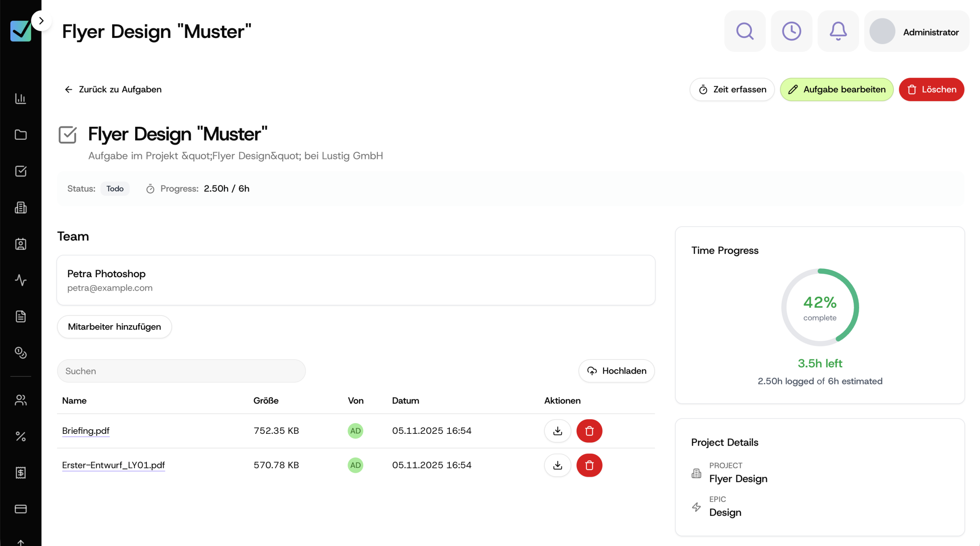Open the notifications bell
980x546 pixels.
tap(838, 31)
